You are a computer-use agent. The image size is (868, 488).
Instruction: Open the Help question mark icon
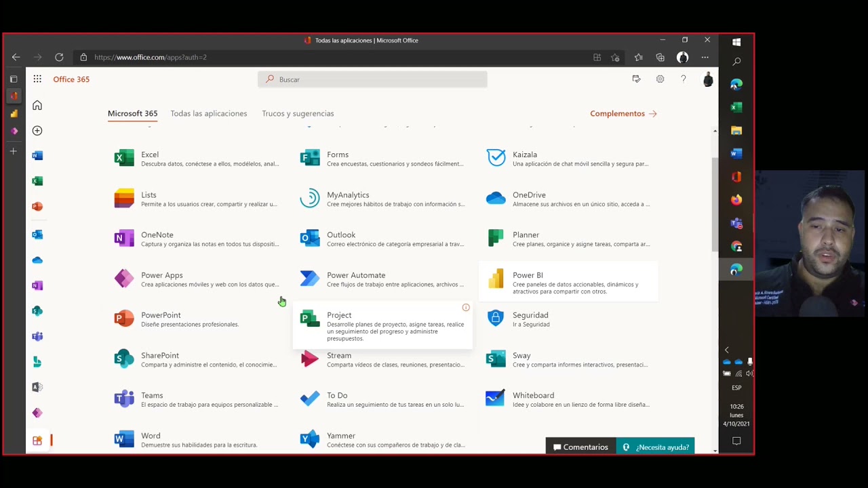[684, 79]
